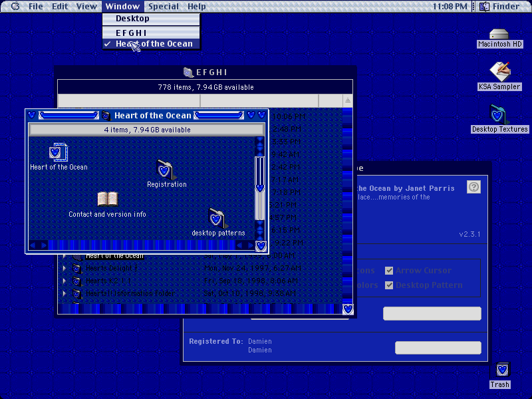532x399 pixels.
Task: Click the Hearts K2 1.1 folder icon
Action: click(x=76, y=281)
